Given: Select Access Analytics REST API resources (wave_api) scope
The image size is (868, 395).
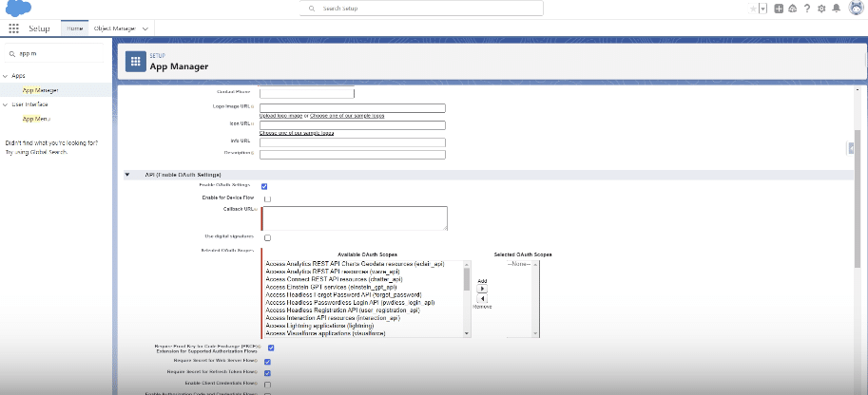Looking at the screenshot, I should coord(332,273).
